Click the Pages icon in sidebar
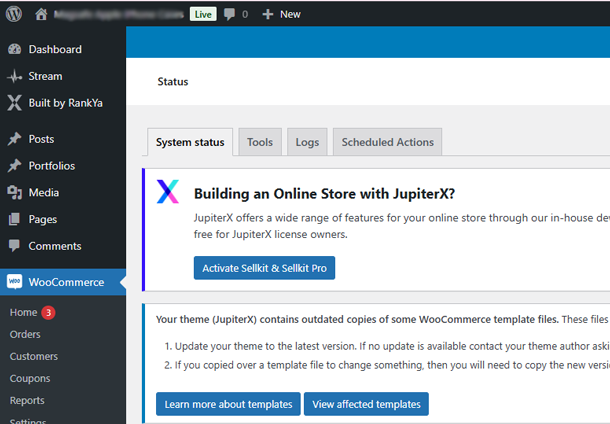610x424 pixels. (15, 219)
